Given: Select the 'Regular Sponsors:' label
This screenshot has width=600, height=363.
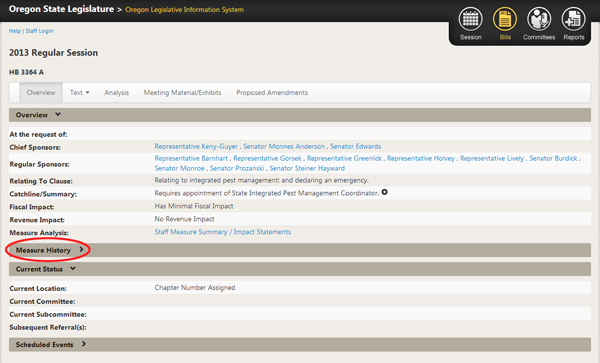Looking at the screenshot, I should click(39, 164).
